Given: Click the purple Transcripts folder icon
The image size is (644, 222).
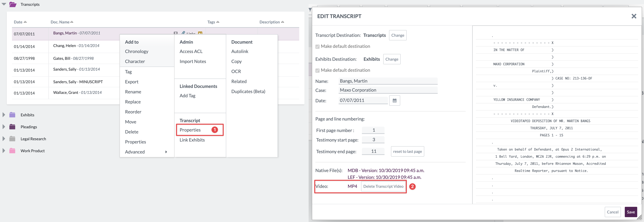Looking at the screenshot, I should click(13, 5).
